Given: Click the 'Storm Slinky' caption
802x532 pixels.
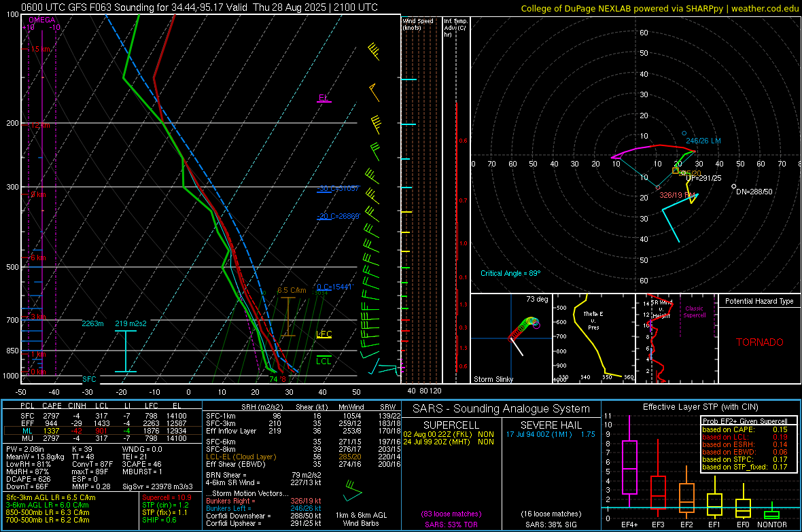Looking at the screenshot, I should [493, 379].
